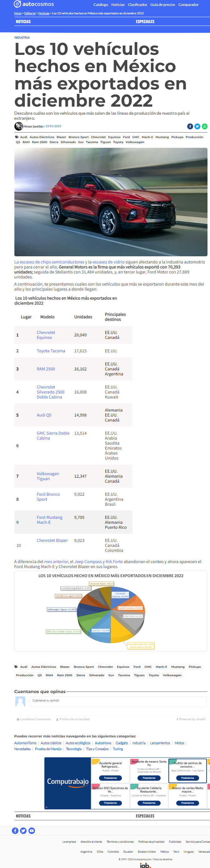
Task: Share article via WhatsApp icon
Action: 205,126
